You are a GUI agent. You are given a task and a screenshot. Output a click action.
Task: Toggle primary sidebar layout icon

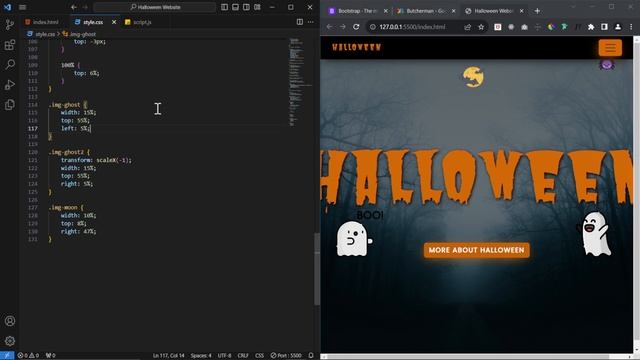tap(224, 7)
